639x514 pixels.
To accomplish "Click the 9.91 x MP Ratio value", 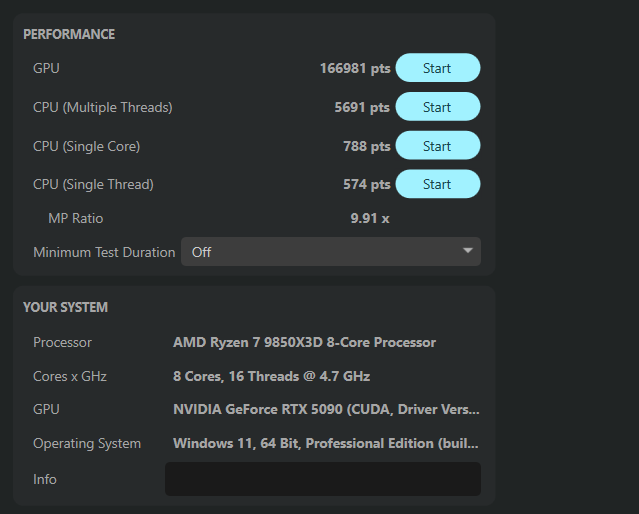I will 370,218.
